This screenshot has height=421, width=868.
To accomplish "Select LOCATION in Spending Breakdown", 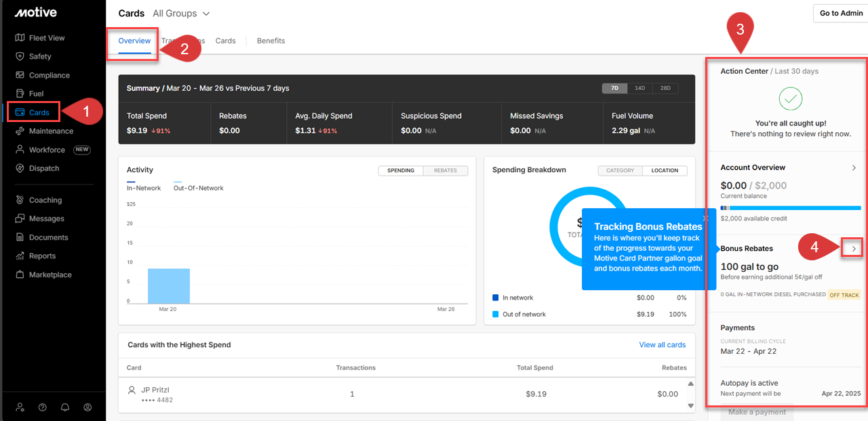I will pyautogui.click(x=665, y=170).
